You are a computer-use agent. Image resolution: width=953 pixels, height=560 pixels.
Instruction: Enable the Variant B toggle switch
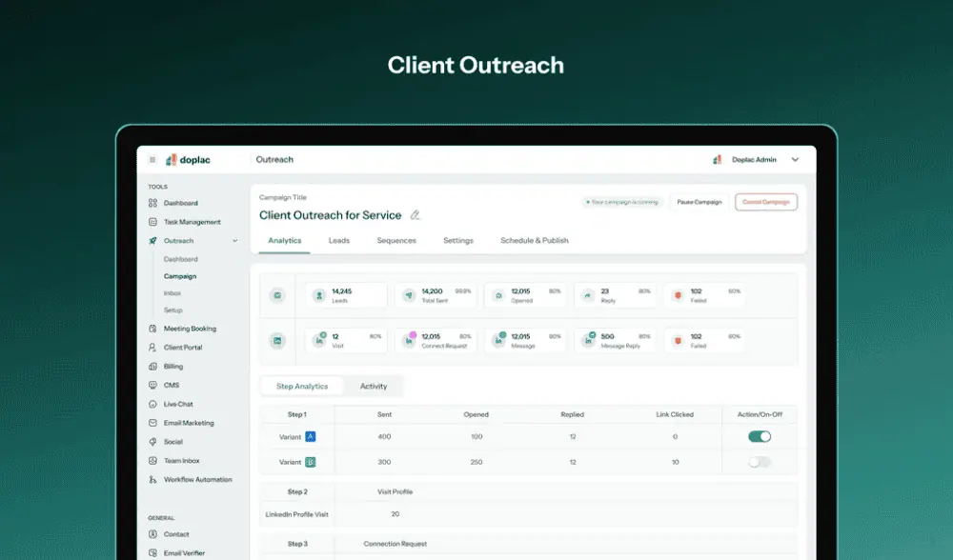760,462
